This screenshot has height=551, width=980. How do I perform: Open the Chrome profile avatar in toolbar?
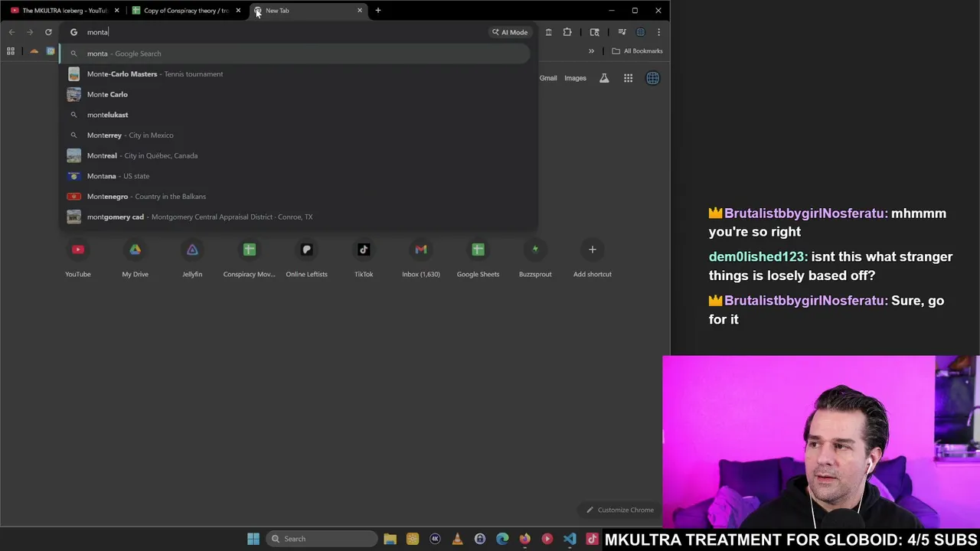[x=641, y=32]
